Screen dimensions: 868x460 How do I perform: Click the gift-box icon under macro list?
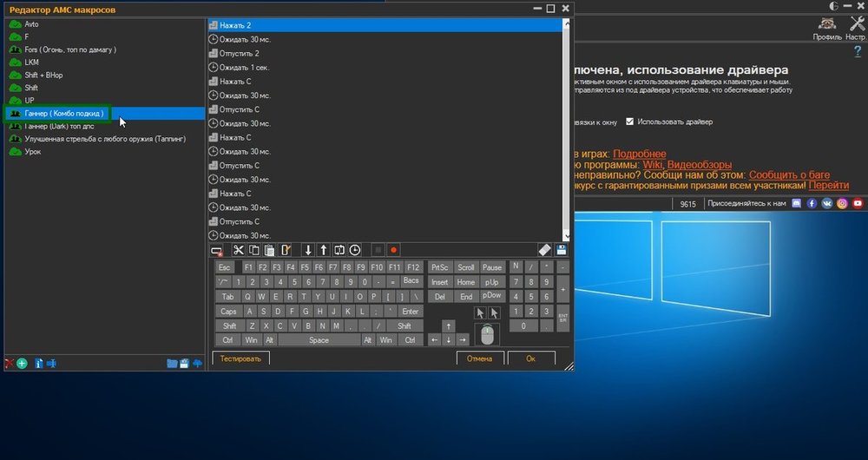pos(184,364)
